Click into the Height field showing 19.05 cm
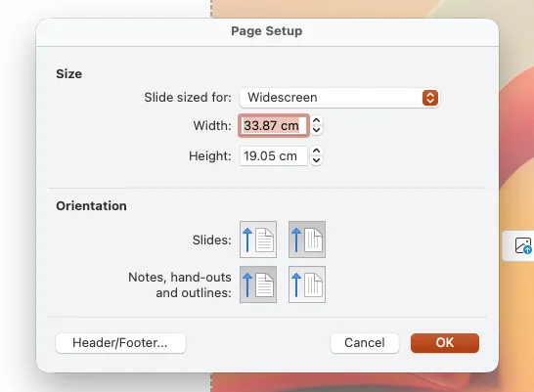Image resolution: width=534 pixels, height=392 pixels. click(274, 156)
